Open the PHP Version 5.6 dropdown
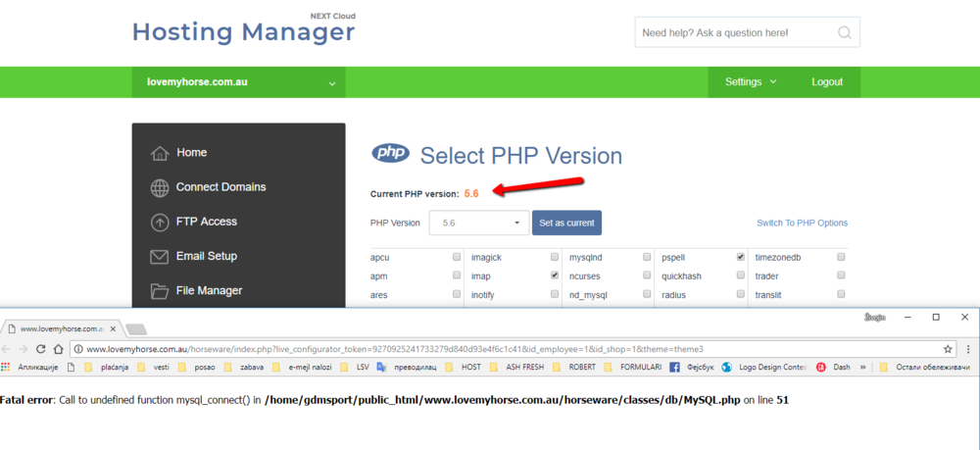The image size is (980, 450). coord(479,224)
